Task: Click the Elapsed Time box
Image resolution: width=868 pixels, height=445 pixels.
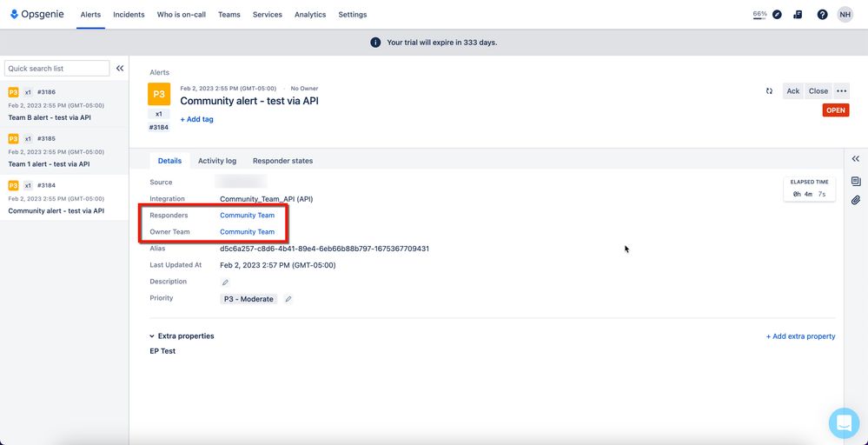Action: pyautogui.click(x=809, y=189)
